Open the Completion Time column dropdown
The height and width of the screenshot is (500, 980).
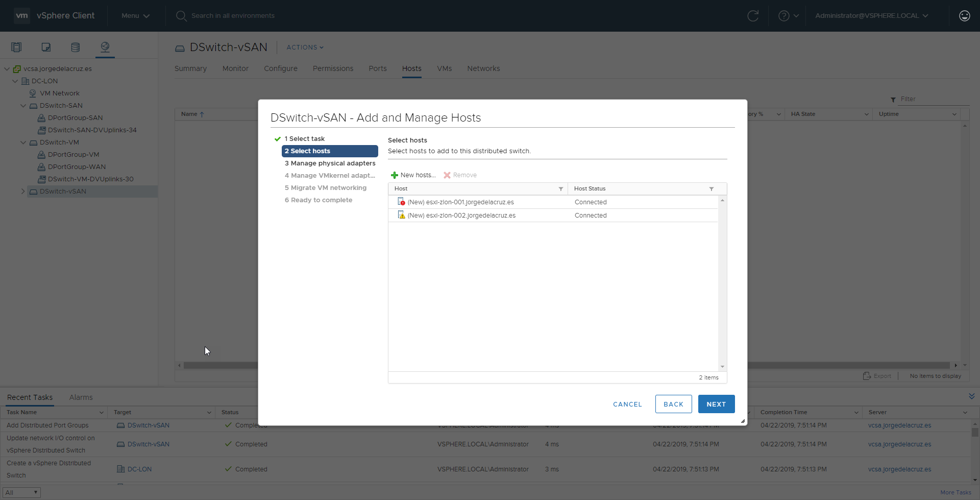coord(856,413)
